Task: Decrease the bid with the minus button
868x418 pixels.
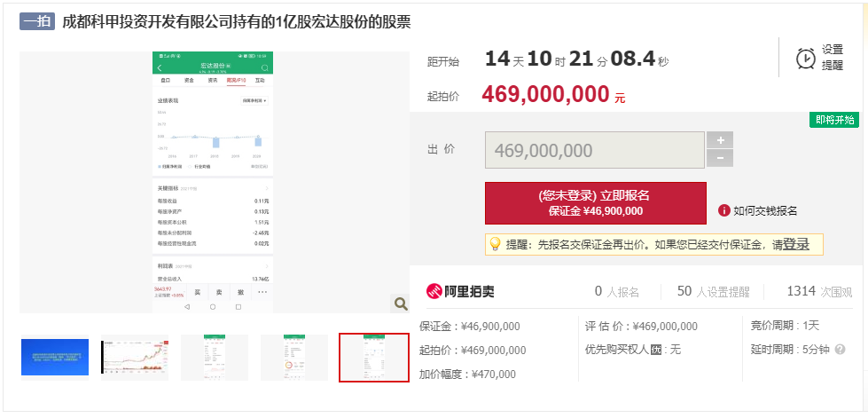Action: (720, 159)
